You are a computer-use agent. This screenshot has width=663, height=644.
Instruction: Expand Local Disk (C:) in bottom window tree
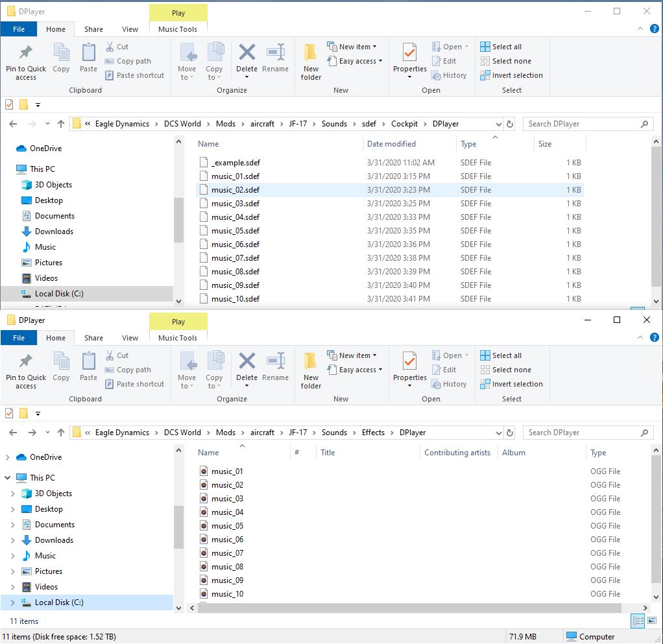(12, 602)
